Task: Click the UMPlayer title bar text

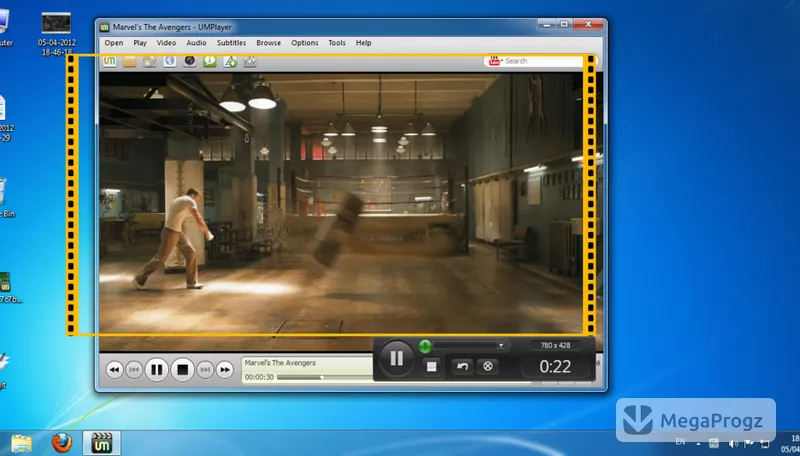Action: [172, 27]
